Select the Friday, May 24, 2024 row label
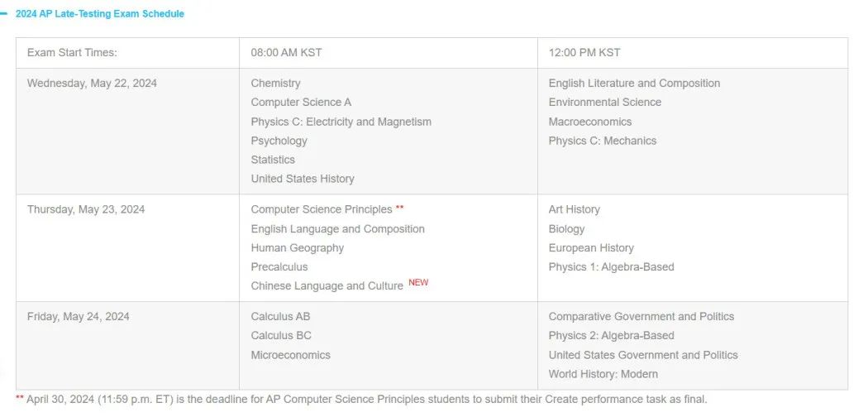The image size is (868, 417). [x=78, y=317]
